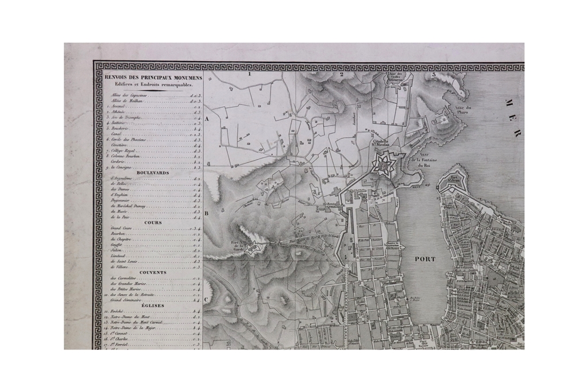588x392 pixels.
Task: Choose the "des Sœurs de la Retraite" entry
Action: tap(153, 295)
